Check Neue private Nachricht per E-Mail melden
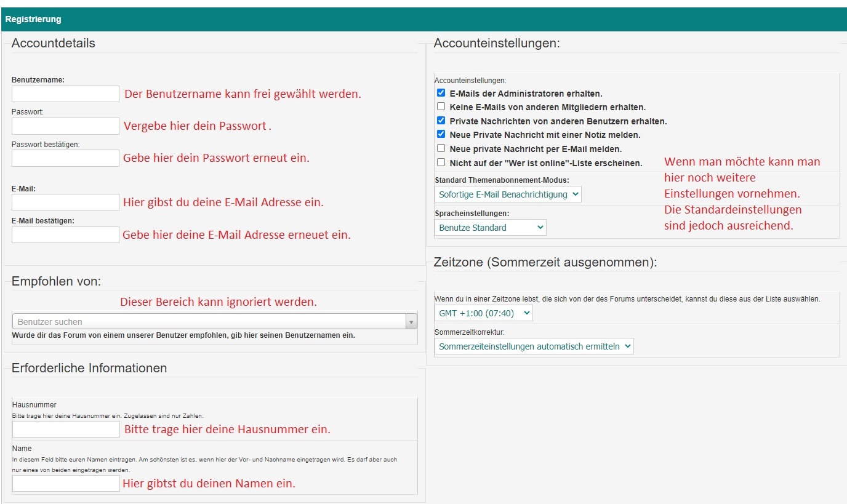847x504 pixels. (x=441, y=149)
